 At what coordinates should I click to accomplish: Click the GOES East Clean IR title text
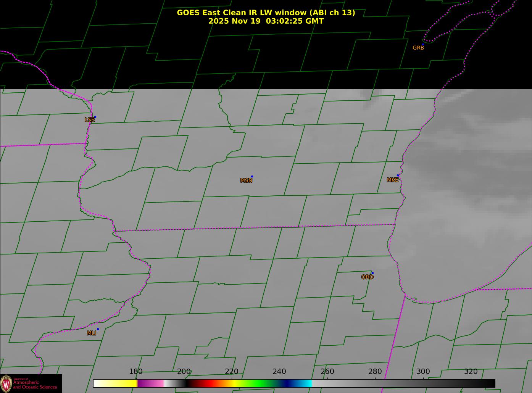pos(266,13)
